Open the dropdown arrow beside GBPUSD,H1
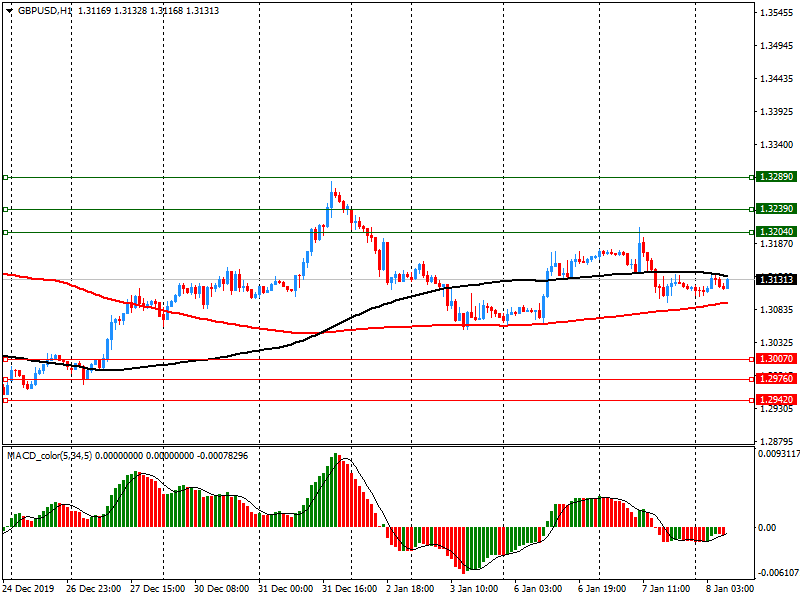800x600 pixels. [9, 10]
